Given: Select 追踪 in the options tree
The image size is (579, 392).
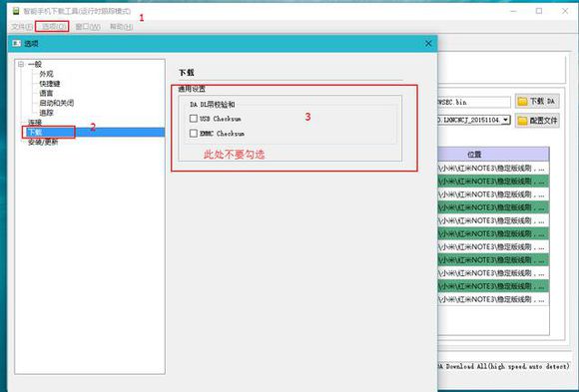Looking at the screenshot, I should (x=46, y=113).
